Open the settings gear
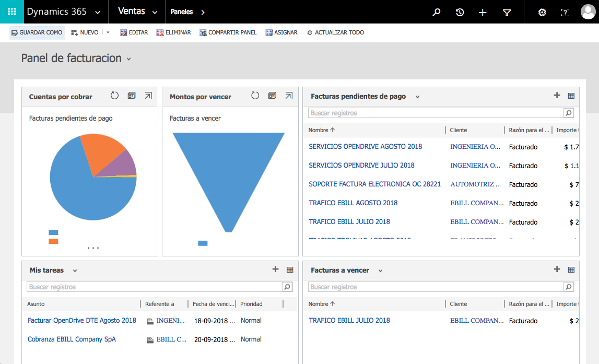The height and width of the screenshot is (364, 599). [x=542, y=12]
